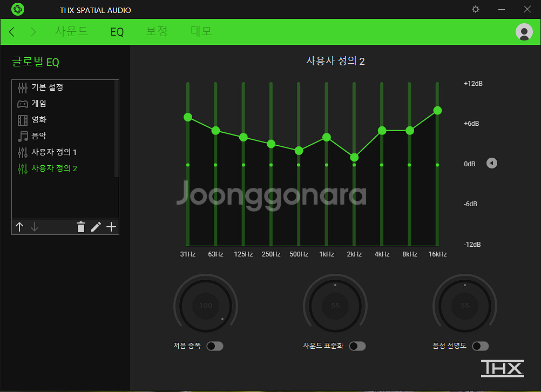Screen dimensions: 541x392
Task: Click the 250Hz EQ slider handle
Action: 271,144
